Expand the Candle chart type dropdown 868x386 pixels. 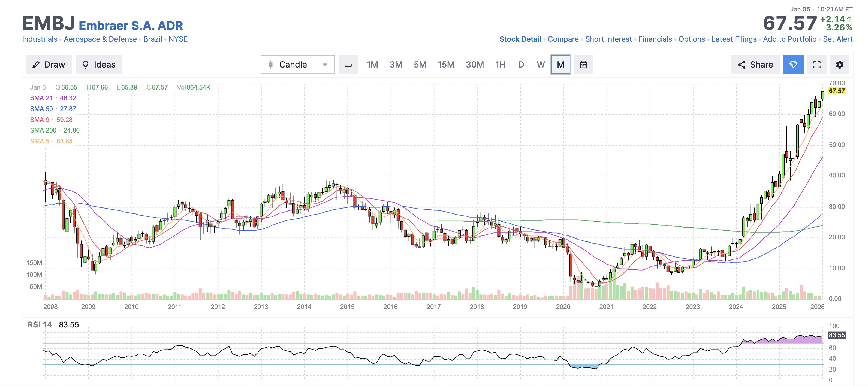[297, 65]
